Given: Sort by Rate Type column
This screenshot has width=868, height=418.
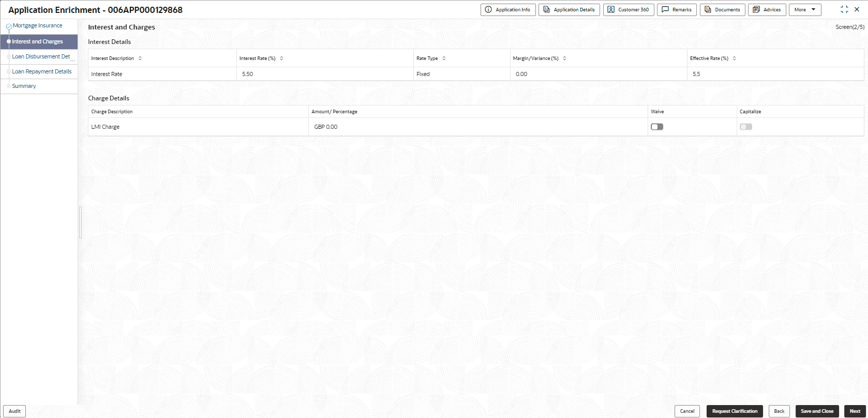Looking at the screenshot, I should (444, 58).
